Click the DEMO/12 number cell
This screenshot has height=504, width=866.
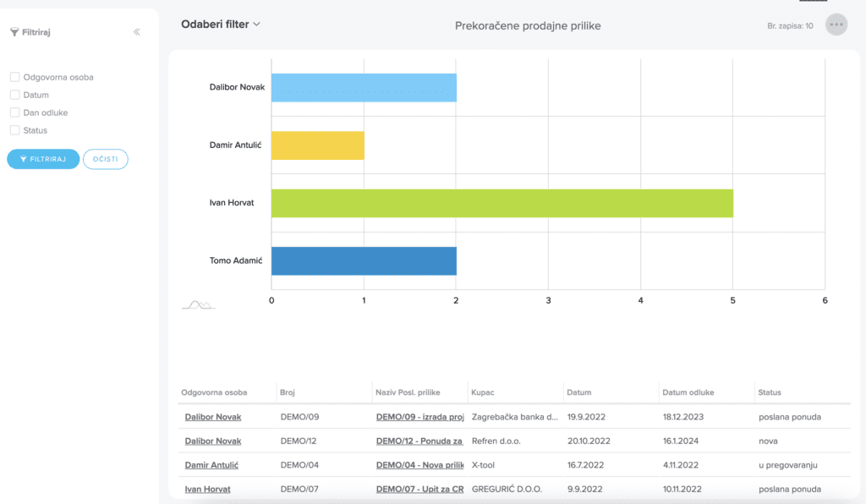pos(299,441)
